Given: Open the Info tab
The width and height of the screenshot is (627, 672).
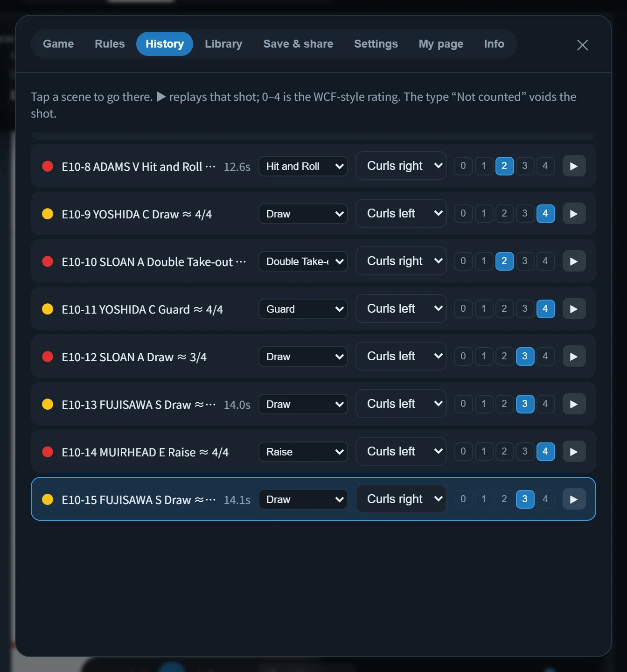Looking at the screenshot, I should click(494, 44).
